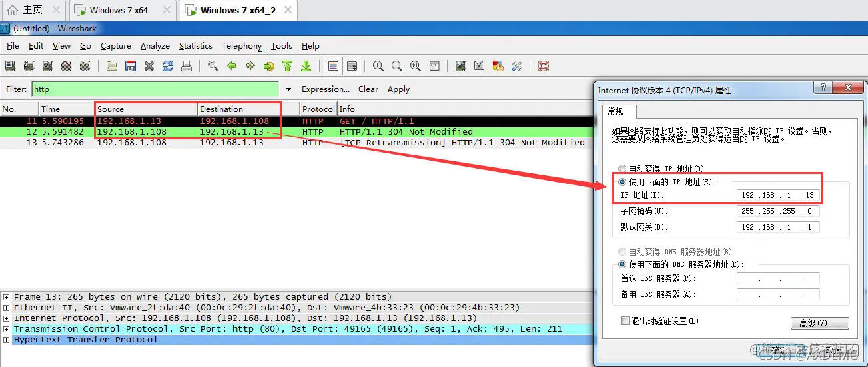Open the filter history dropdown arrow
Viewport: 868px width, 367px height.
(x=288, y=89)
